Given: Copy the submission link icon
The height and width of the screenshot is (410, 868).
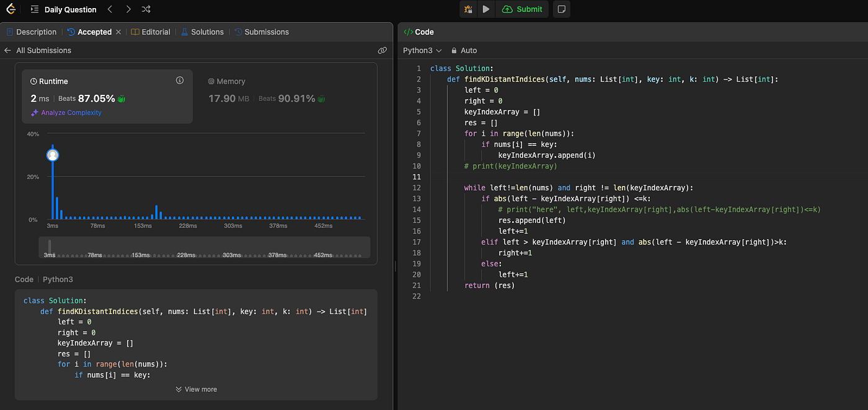Looking at the screenshot, I should 382,50.
